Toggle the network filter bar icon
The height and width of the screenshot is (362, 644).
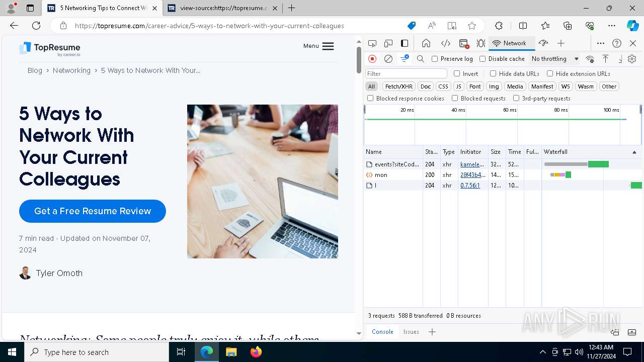405,59
